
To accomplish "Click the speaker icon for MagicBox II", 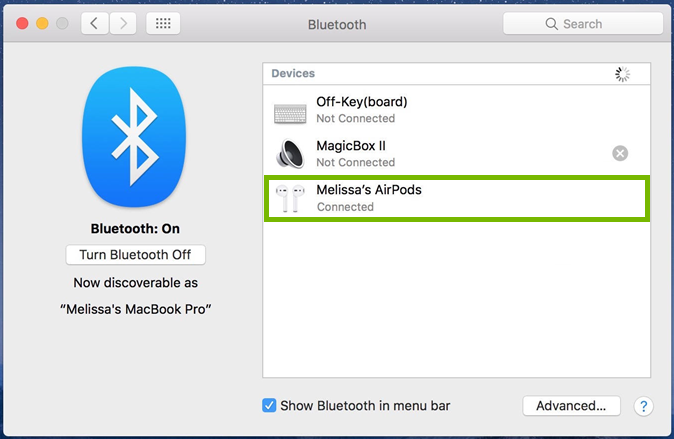I will click(290, 154).
